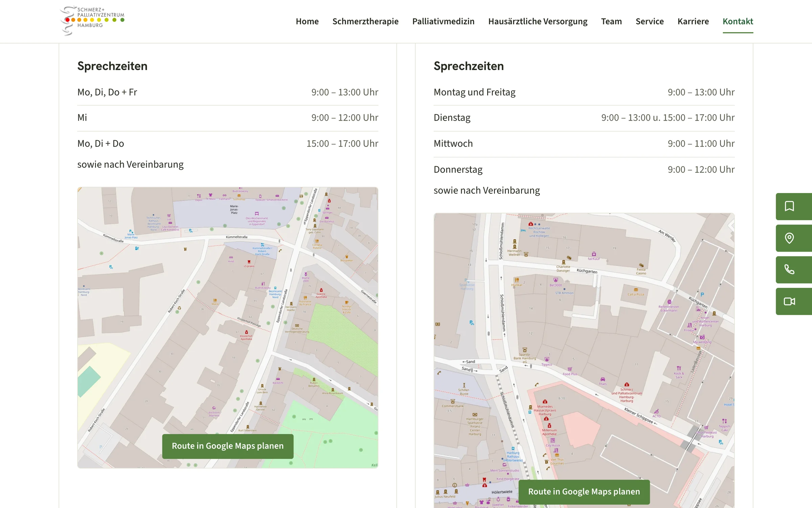Click the Schmerz+Palliativzentrum Hamburg logo

(x=92, y=21)
